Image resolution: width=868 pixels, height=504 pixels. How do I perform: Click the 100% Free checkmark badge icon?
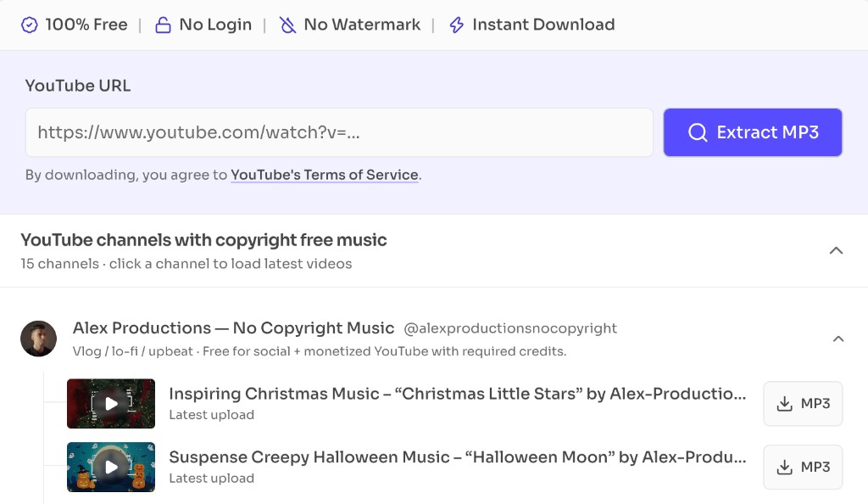click(30, 25)
